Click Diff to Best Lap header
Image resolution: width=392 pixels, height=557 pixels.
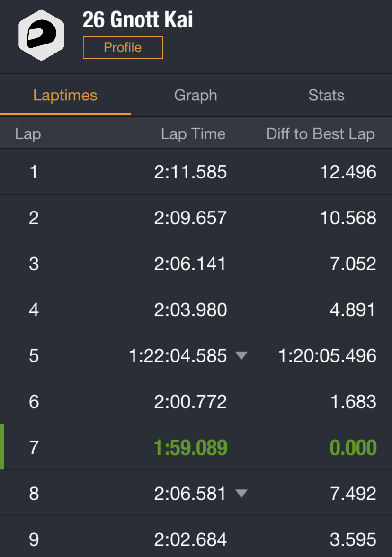(x=321, y=134)
